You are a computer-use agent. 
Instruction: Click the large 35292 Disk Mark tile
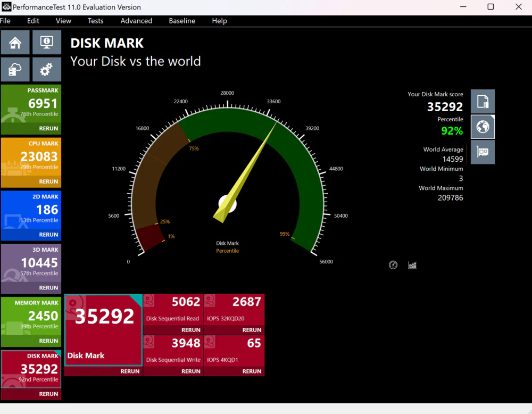(x=104, y=330)
